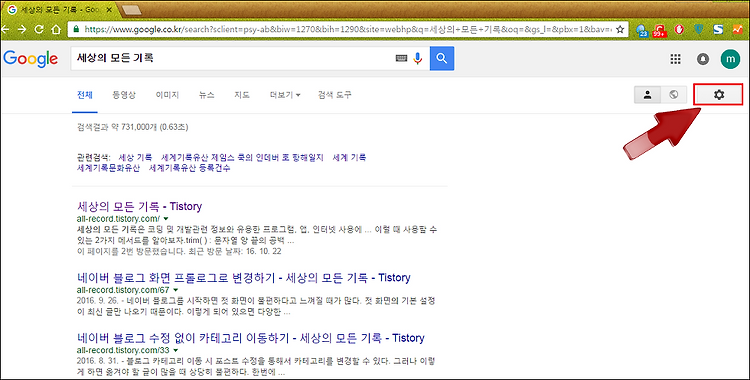This screenshot has height=380, width=750.
Task: Click the Google logo
Action: point(31,59)
